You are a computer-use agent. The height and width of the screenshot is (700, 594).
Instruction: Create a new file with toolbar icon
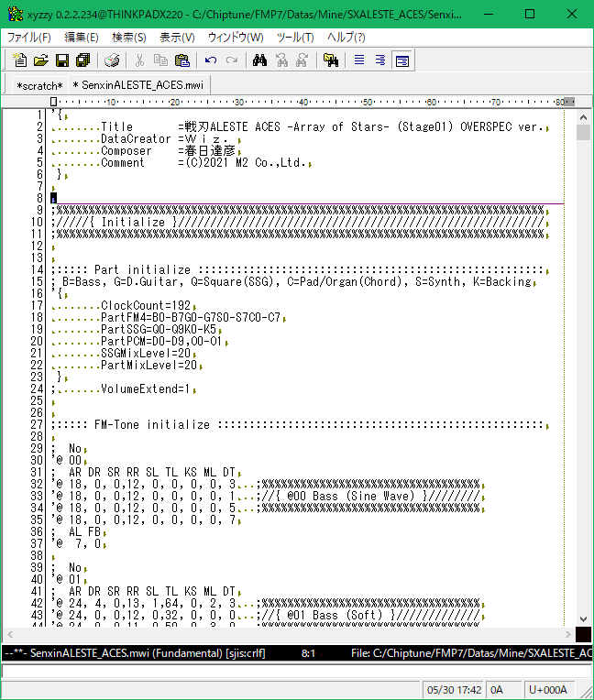(19, 60)
